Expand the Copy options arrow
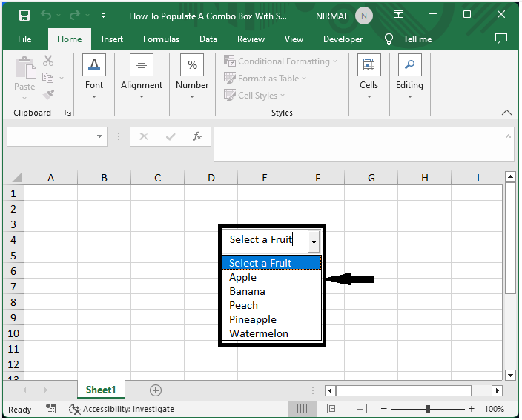The width and height of the screenshot is (522, 420). coord(62,78)
